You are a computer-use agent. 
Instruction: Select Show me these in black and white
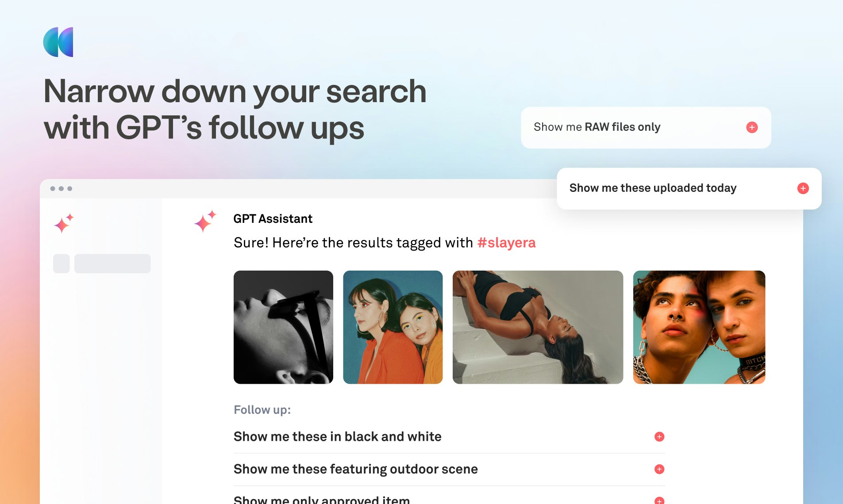449,437
